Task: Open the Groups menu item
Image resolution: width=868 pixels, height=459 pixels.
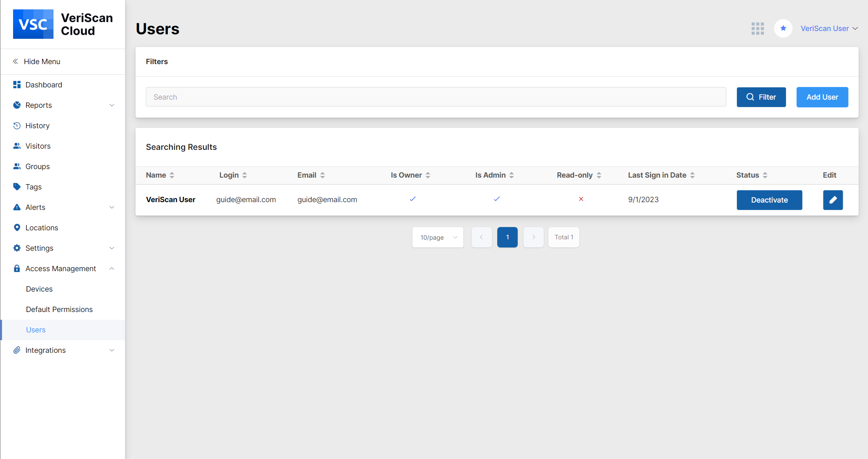Action: click(x=63, y=166)
